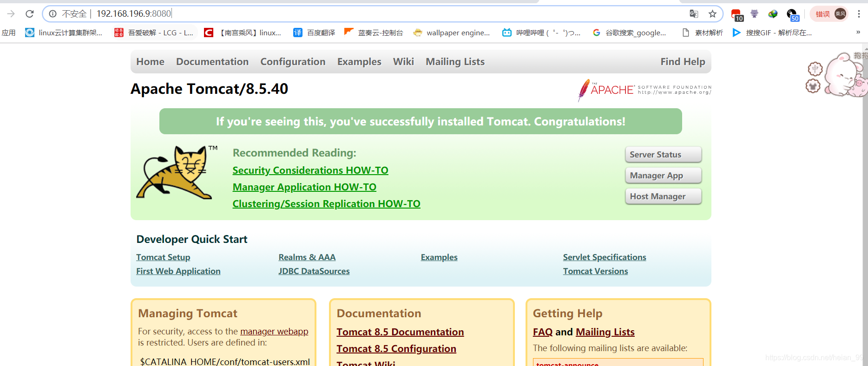The height and width of the screenshot is (366, 868).
Task: Open the Tomcat Versions link
Action: 595,271
